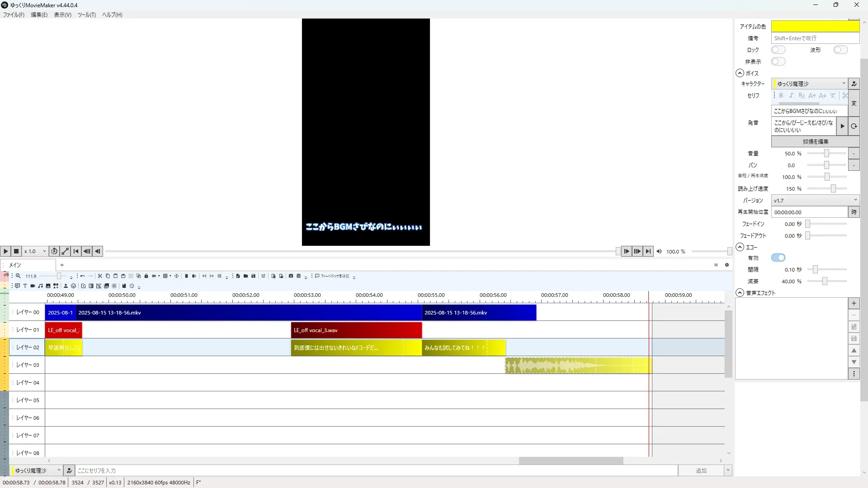This screenshot has width=868, height=488.
Task: Click the yellow アイテムの色 swatch
Action: [815, 27]
